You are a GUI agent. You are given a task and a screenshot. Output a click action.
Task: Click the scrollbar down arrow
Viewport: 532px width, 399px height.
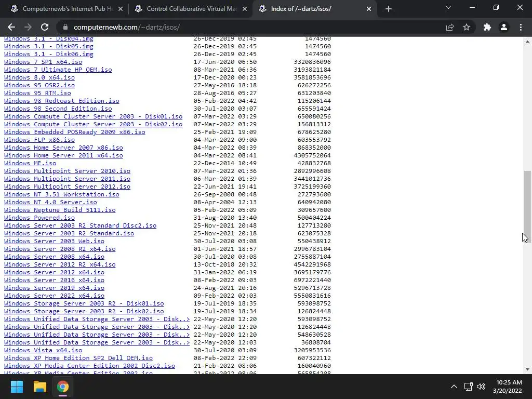click(x=527, y=369)
